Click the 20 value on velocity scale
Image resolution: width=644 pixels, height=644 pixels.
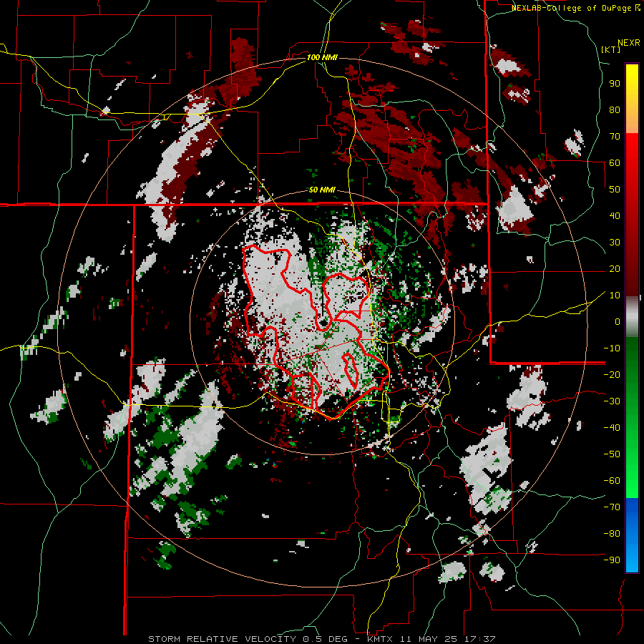coord(615,268)
